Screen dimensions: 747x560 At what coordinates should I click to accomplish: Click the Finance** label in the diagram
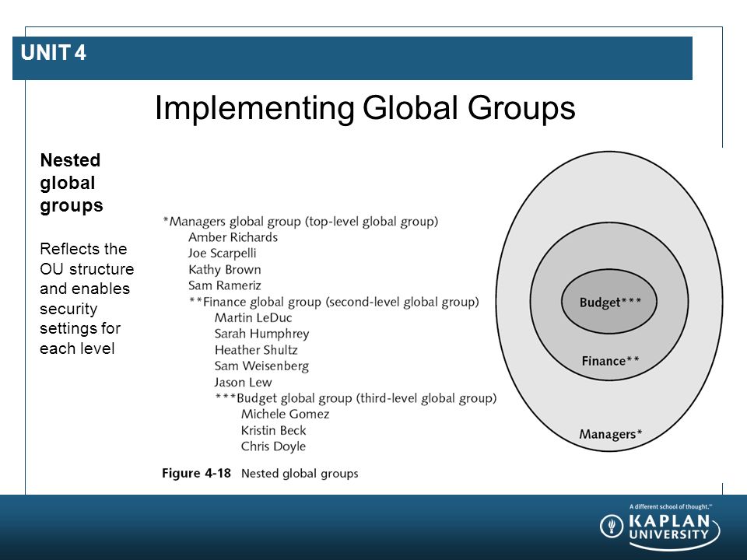[x=610, y=361]
